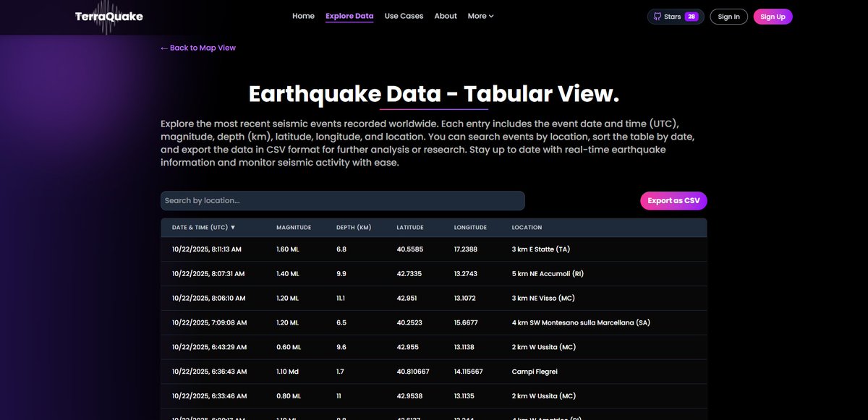Switch to the Explore Data tab
The image size is (868, 420).
point(349,16)
